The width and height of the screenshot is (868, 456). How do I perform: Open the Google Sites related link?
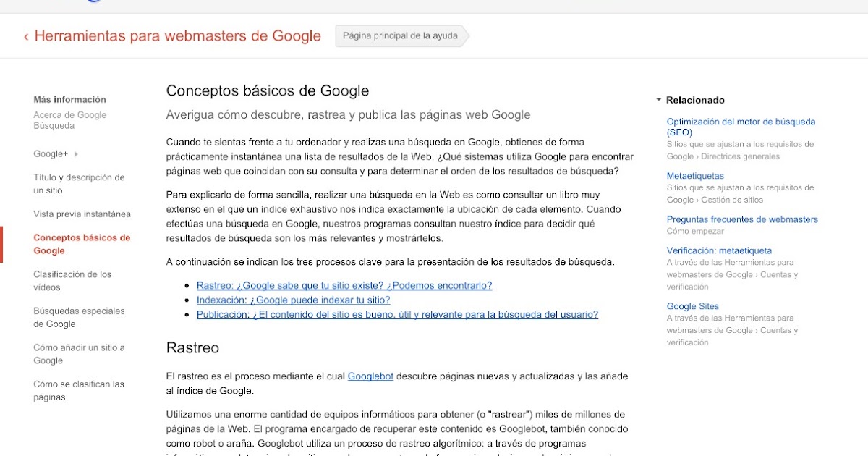692,306
